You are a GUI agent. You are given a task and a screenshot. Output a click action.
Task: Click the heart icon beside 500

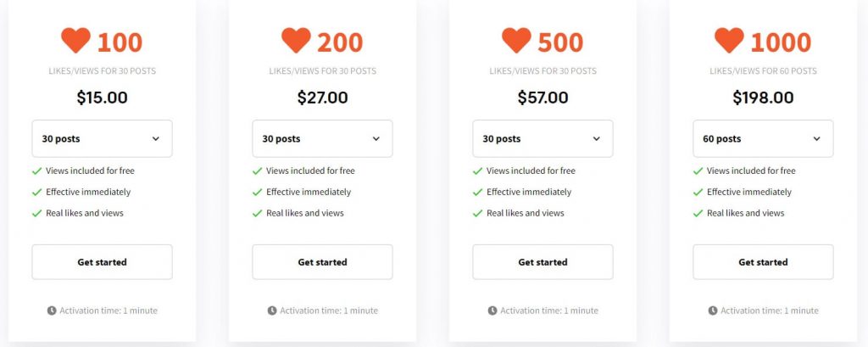point(516,40)
